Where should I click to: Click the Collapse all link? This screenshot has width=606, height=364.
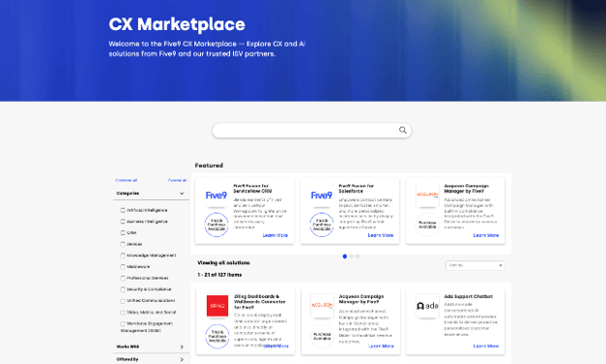click(126, 181)
